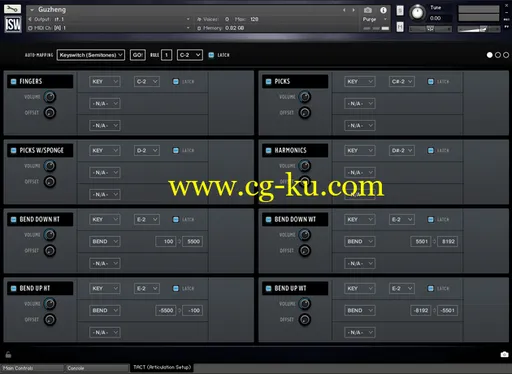Image resolution: width=512 pixels, height=374 pixels.
Task: Click the camera icon at bottom right
Action: [x=504, y=354]
